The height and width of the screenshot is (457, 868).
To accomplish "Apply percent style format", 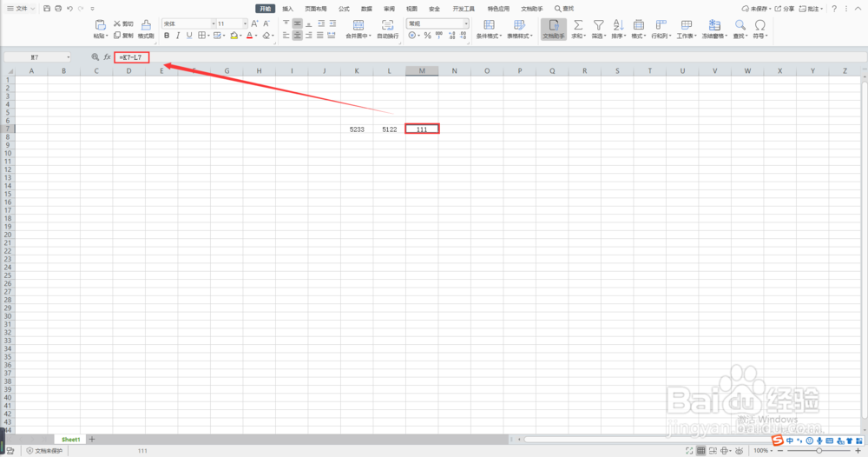I will pos(427,36).
